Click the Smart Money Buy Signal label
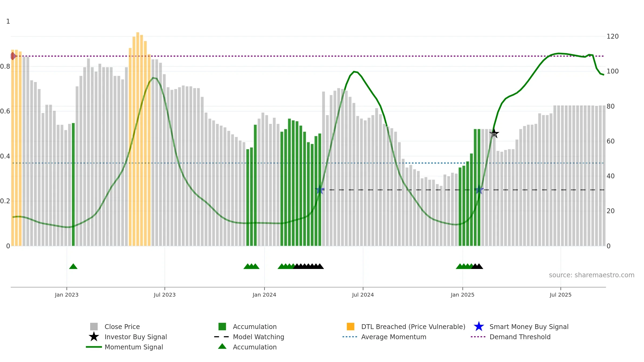644x362 pixels. click(x=529, y=327)
